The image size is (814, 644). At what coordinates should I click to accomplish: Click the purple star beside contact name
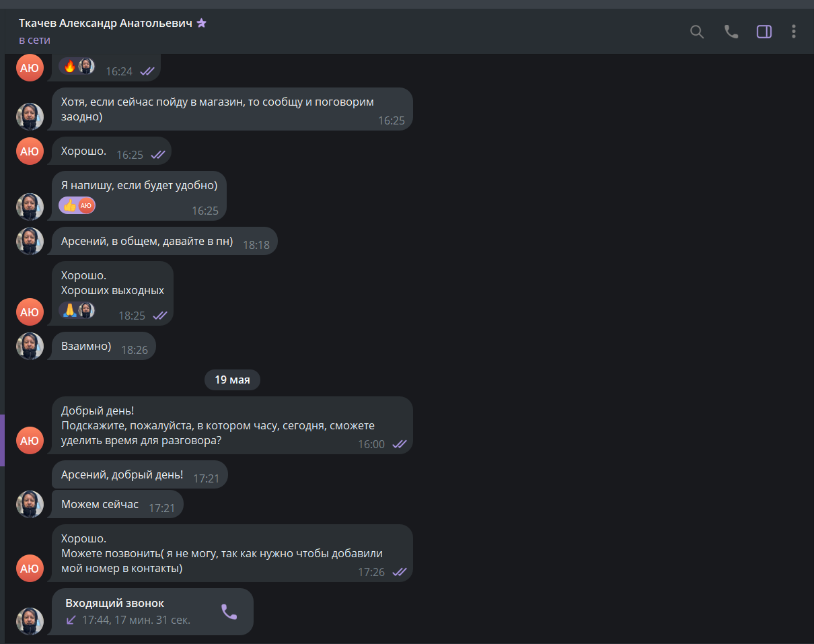coord(202,23)
